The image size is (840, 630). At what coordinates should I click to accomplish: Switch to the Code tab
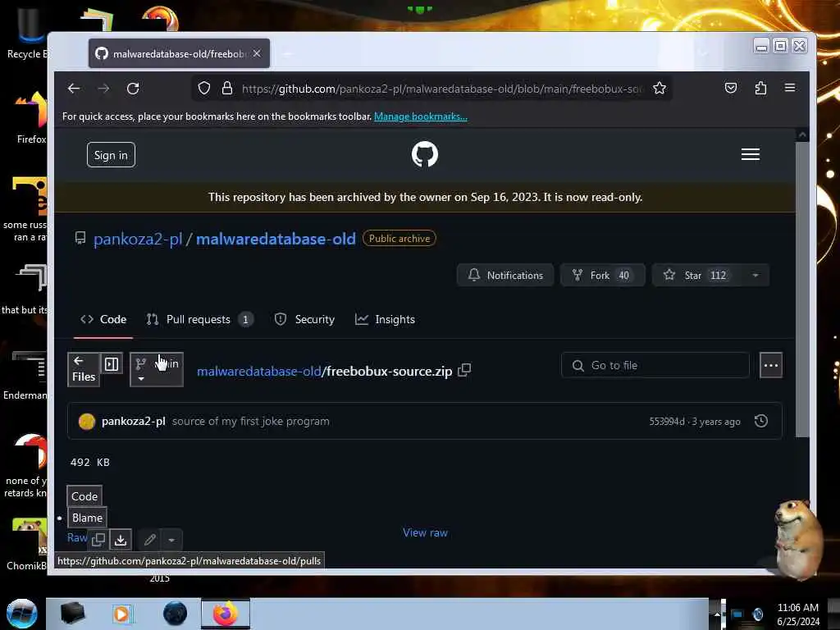coord(103,319)
